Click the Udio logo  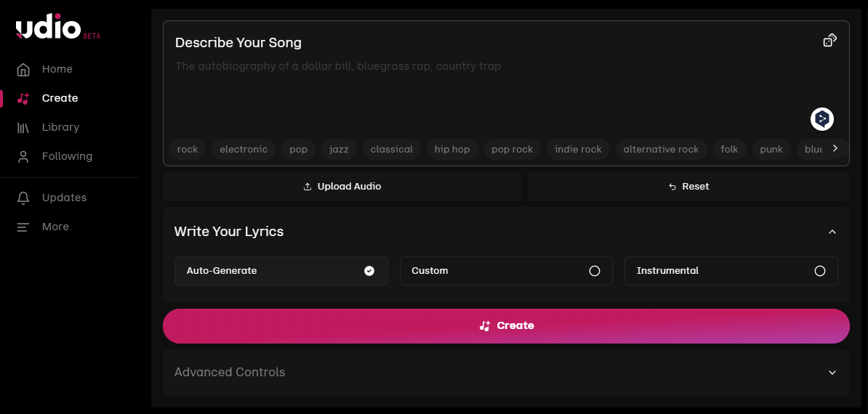(x=49, y=28)
